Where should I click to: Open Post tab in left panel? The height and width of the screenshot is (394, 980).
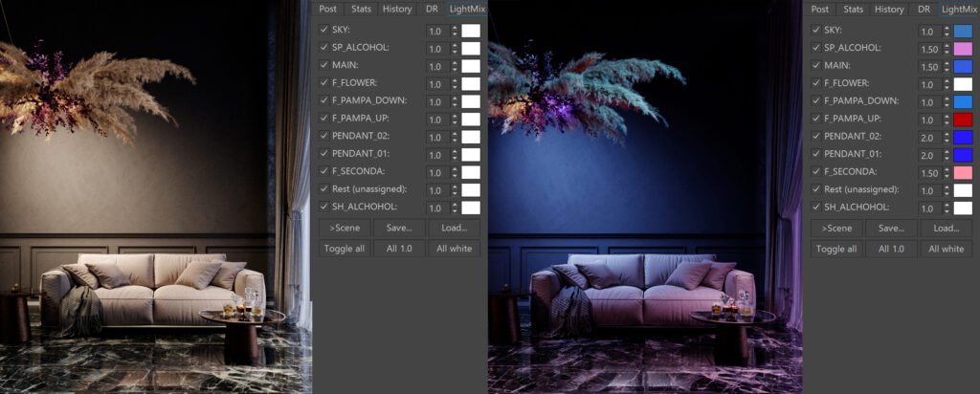(327, 9)
